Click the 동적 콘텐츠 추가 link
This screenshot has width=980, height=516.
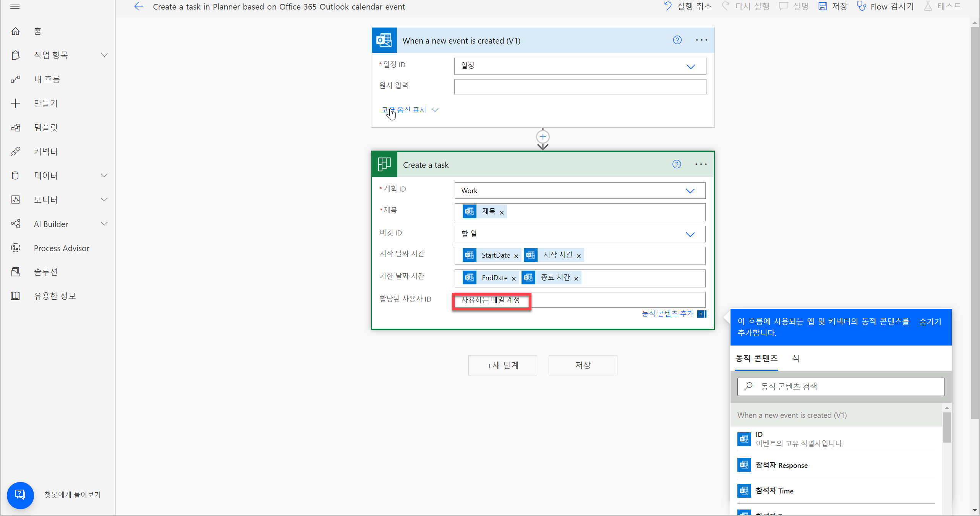667,314
